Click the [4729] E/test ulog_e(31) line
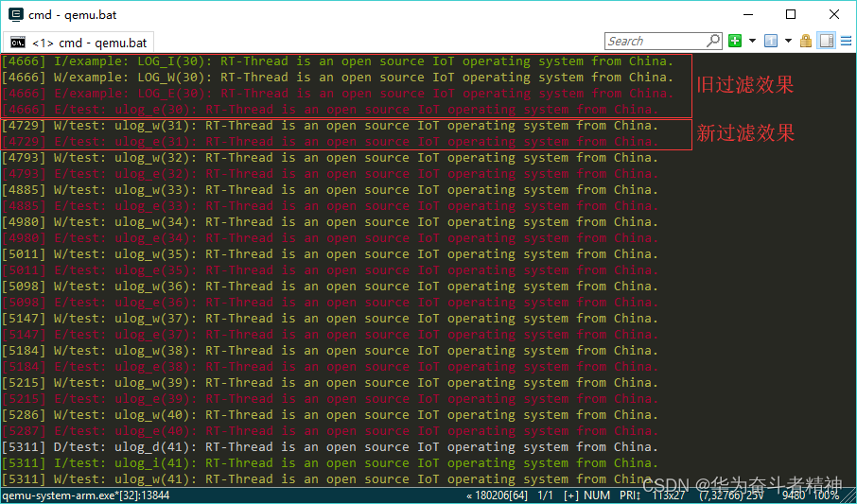Image resolution: width=857 pixels, height=504 pixels. pyautogui.click(x=329, y=142)
